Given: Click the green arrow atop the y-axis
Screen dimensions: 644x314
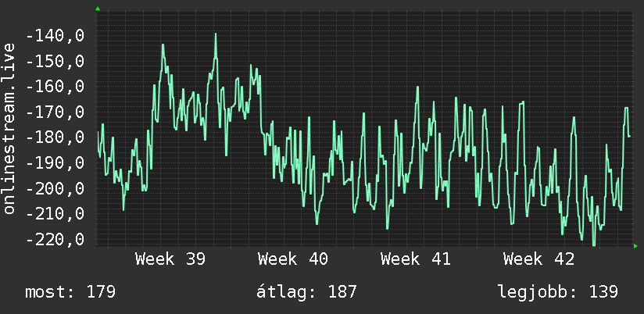Looking at the screenshot, I should pos(98,9).
